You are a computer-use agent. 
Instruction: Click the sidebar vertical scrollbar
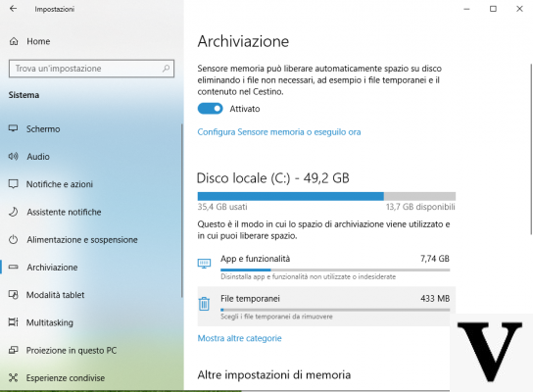pyautogui.click(x=182, y=211)
